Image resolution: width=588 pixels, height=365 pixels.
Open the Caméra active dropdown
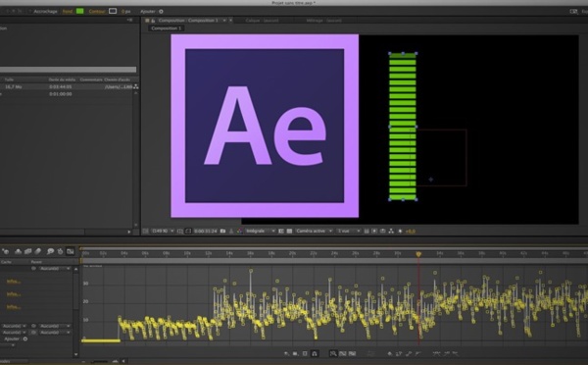(314, 231)
